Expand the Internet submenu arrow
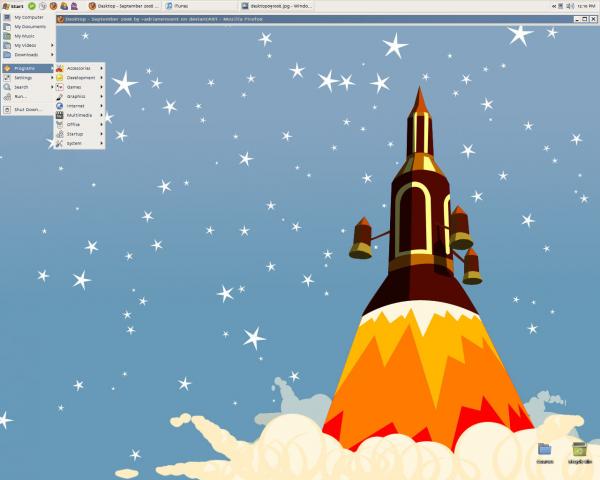This screenshot has height=480, width=600. point(101,106)
